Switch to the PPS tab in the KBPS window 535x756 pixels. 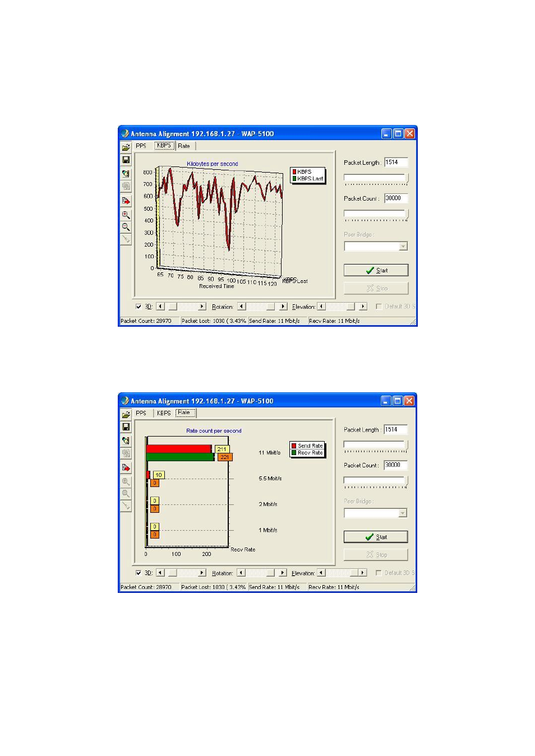click(x=141, y=146)
